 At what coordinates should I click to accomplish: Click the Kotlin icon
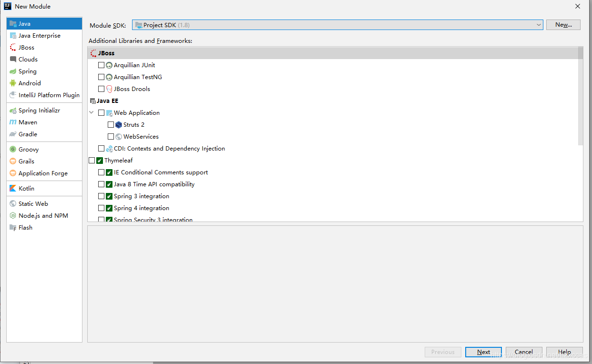click(x=13, y=188)
